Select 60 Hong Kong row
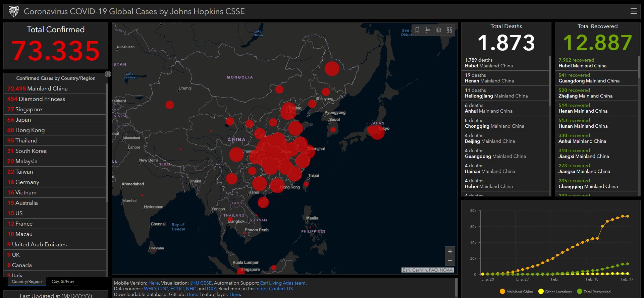The width and height of the screenshot is (644, 298). pyautogui.click(x=55, y=130)
